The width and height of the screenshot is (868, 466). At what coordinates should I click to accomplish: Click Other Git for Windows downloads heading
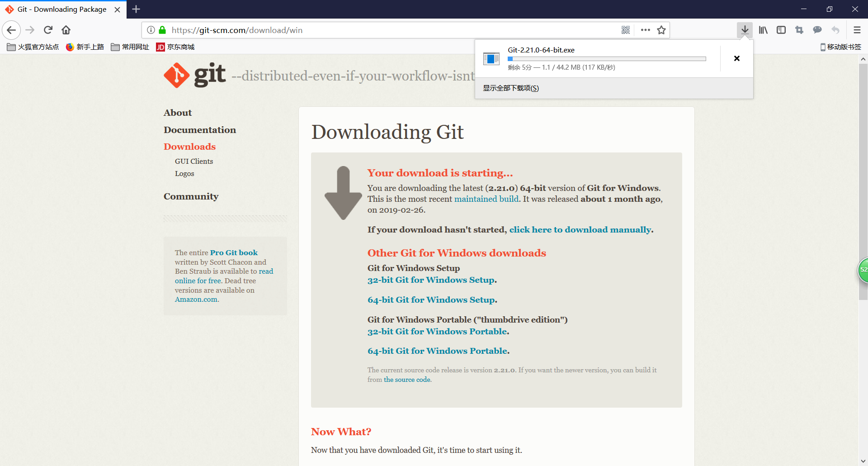tap(457, 253)
